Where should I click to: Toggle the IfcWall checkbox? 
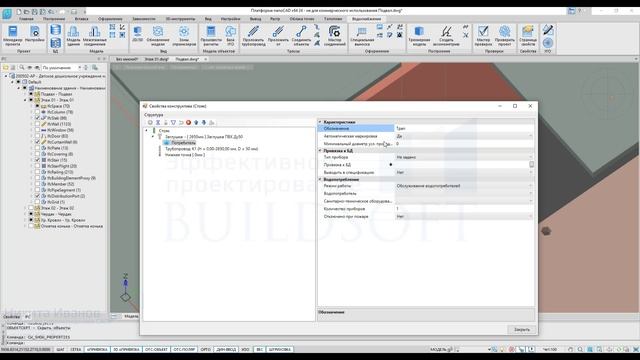click(38, 124)
